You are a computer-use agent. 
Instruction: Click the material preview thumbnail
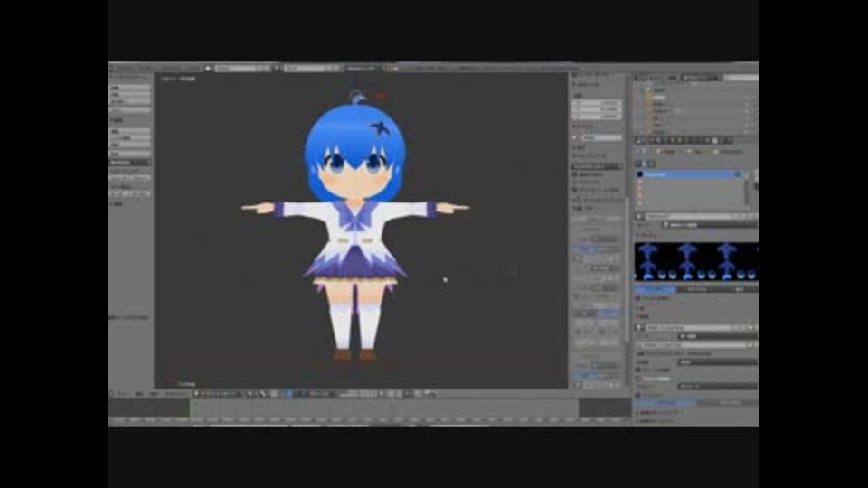(697, 261)
